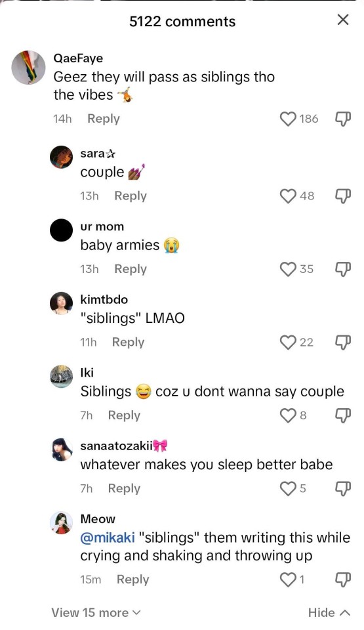Screen dimensions: 364x630
Task: Like sara's 'couple' reply
Action: (x=288, y=196)
